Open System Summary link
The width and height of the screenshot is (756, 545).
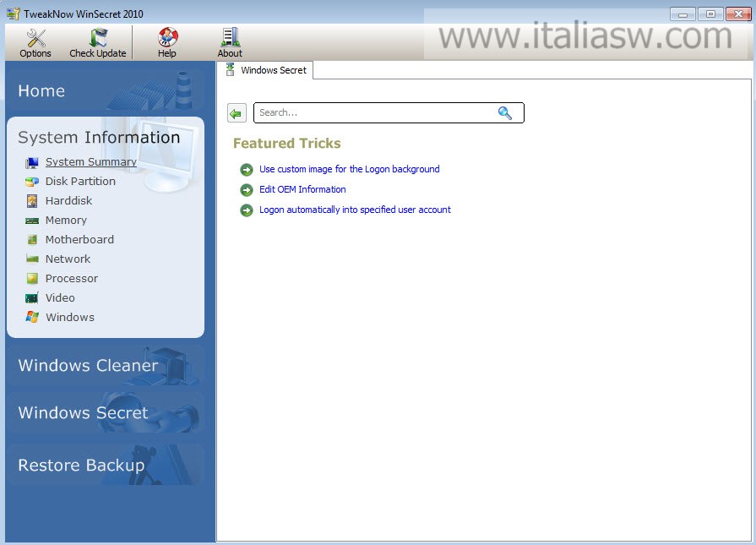pyautogui.click(x=91, y=162)
